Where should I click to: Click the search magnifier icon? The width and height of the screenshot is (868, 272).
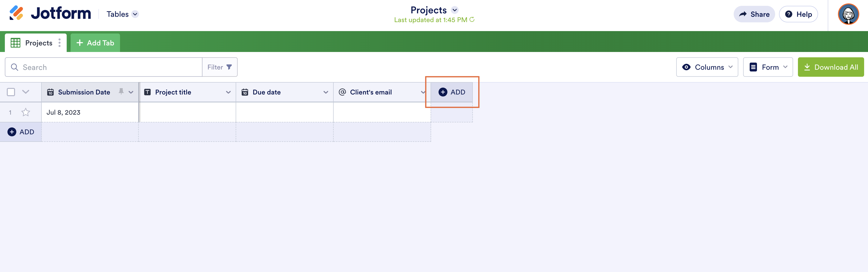coord(15,67)
